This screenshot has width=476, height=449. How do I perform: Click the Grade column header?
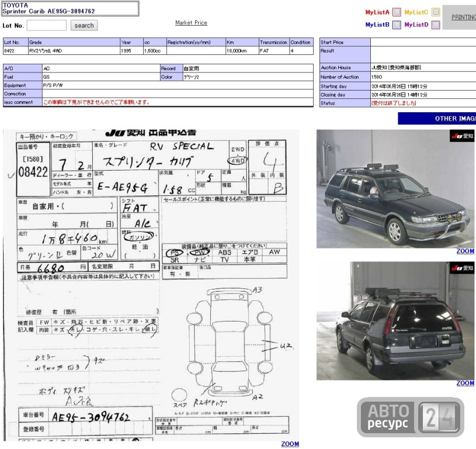74,42
